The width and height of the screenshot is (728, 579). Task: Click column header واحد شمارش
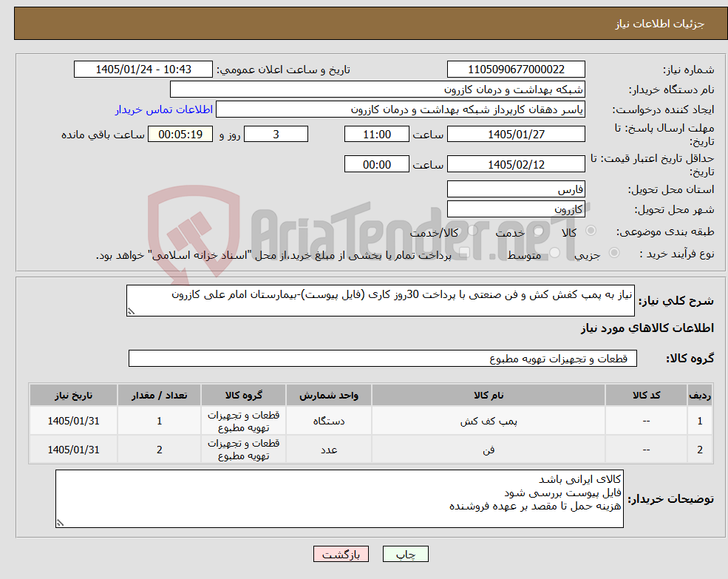point(329,395)
